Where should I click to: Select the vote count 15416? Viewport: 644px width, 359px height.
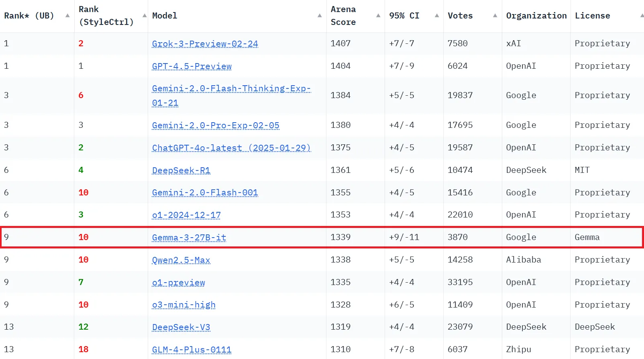(460, 193)
